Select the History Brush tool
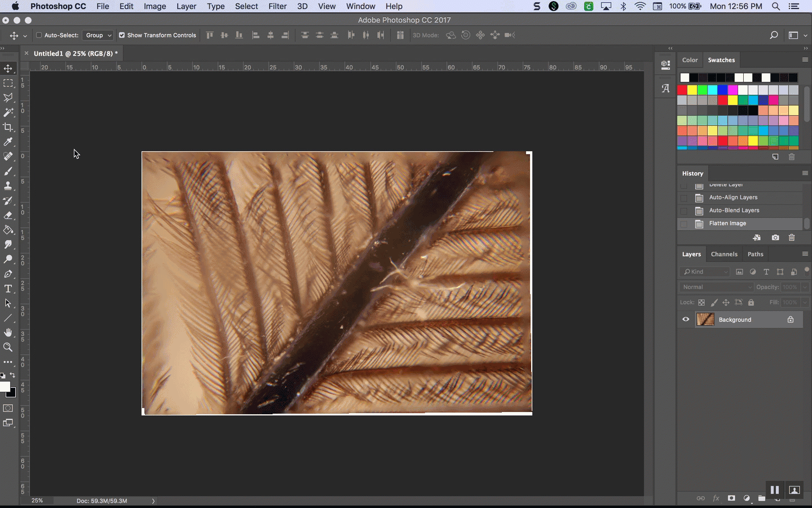812x508 pixels. [8, 200]
